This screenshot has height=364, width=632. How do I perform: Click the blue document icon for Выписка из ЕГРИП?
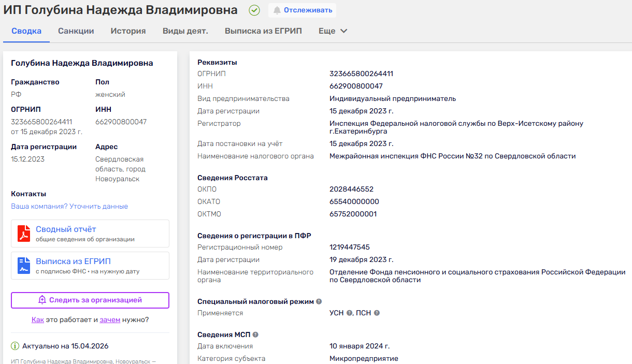(24, 266)
